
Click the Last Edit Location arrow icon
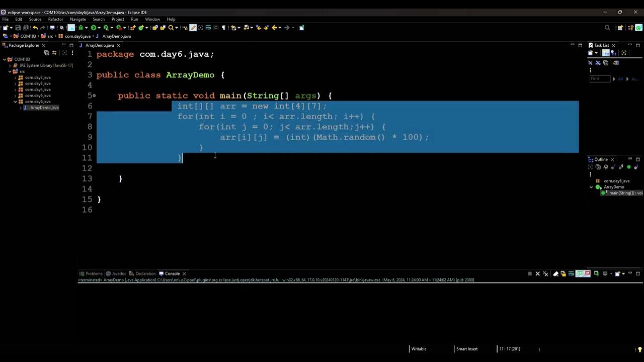click(259, 28)
